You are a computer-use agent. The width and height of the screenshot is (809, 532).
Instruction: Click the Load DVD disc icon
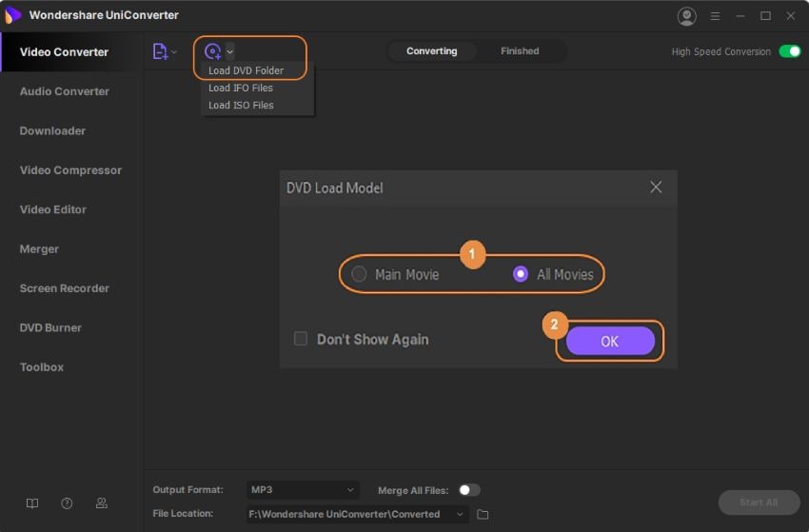(212, 51)
